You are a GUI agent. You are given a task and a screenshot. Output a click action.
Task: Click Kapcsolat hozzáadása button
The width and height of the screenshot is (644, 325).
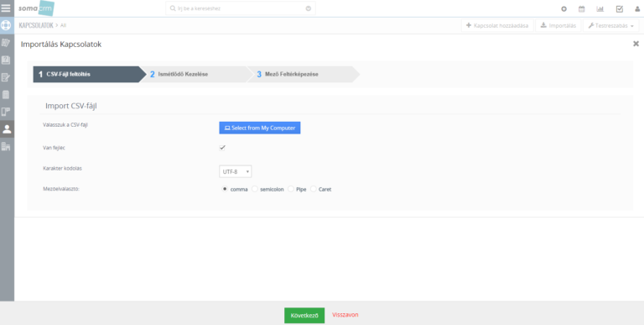pyautogui.click(x=497, y=25)
